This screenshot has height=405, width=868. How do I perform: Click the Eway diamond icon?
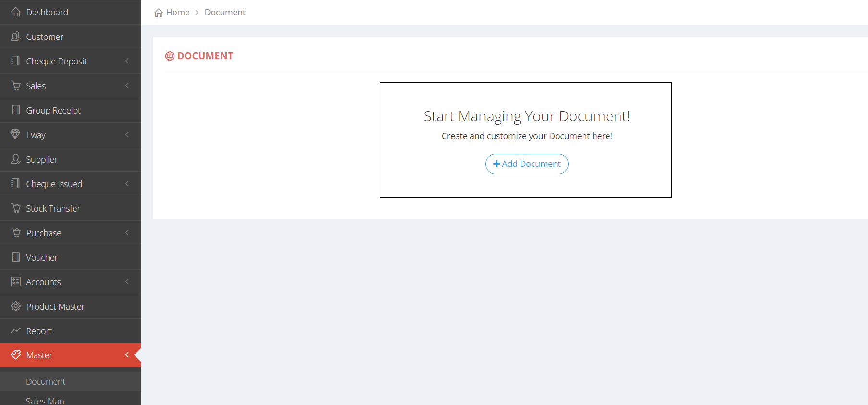point(16,135)
